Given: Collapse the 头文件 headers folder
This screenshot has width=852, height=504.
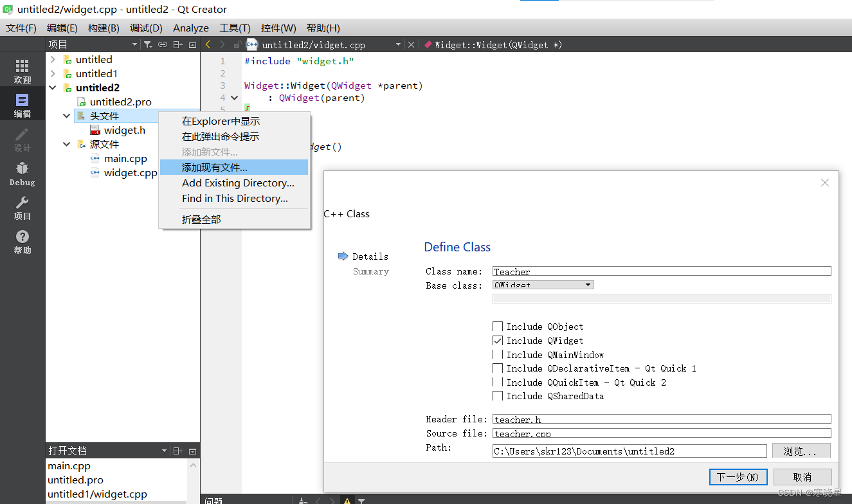Looking at the screenshot, I should tap(67, 116).
